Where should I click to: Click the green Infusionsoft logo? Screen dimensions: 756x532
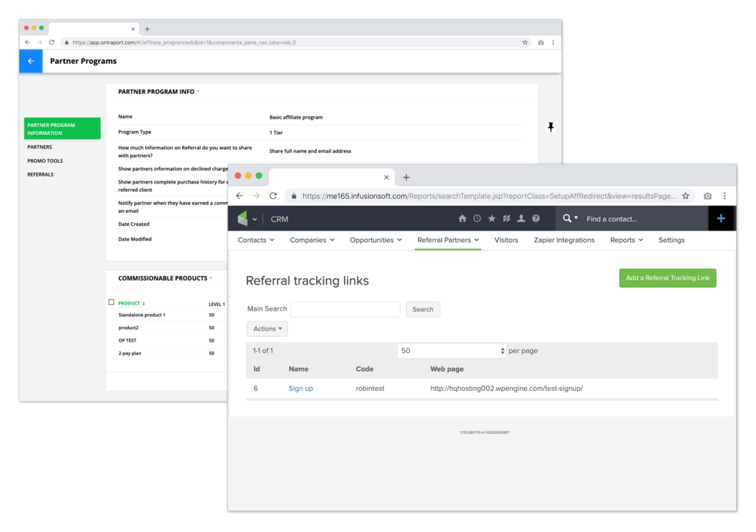242,219
